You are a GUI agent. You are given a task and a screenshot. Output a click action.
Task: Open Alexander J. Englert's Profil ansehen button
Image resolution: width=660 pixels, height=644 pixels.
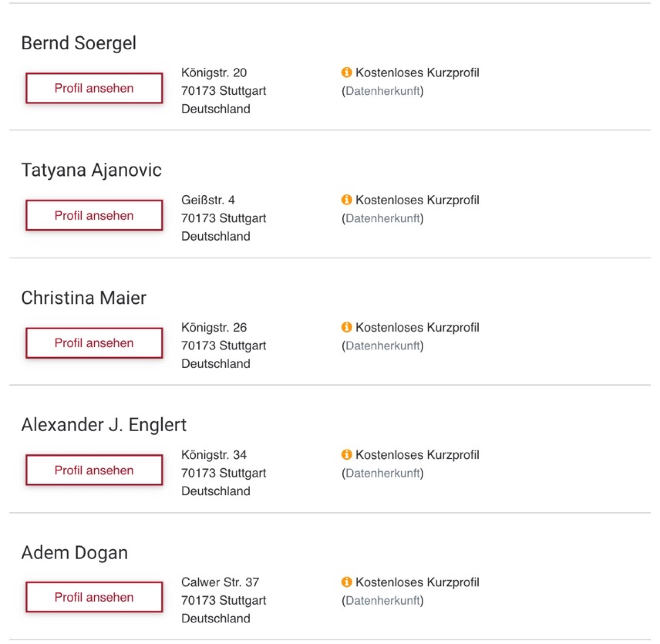click(x=94, y=470)
